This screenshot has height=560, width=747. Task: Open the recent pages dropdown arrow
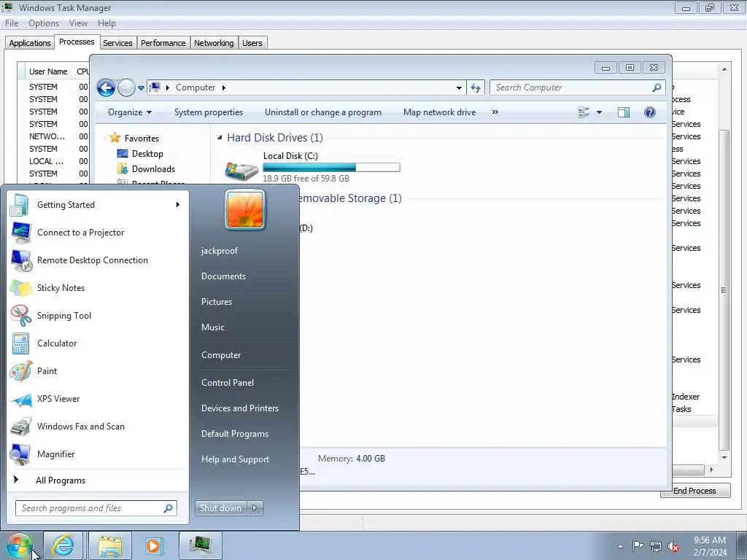click(x=141, y=88)
